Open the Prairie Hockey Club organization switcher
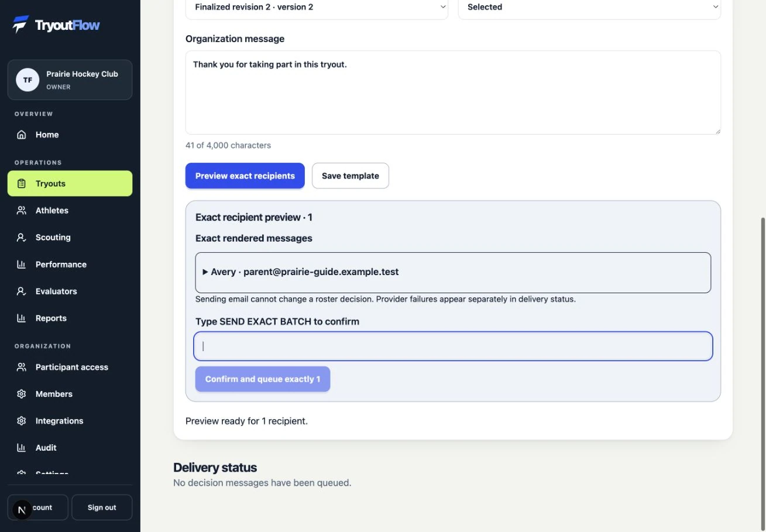The width and height of the screenshot is (766, 532). point(70,80)
